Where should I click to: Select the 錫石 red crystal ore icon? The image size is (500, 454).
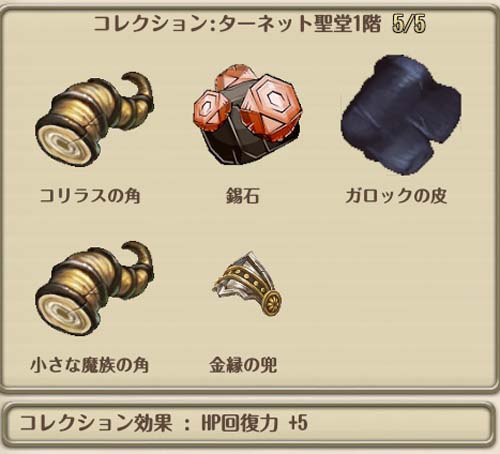[x=247, y=115]
